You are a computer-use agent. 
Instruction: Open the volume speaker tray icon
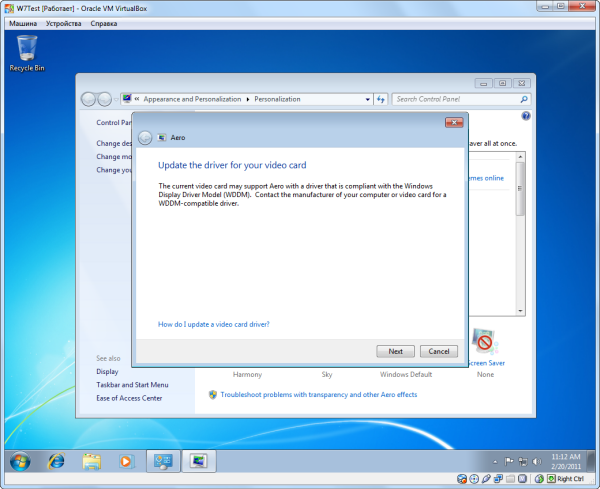tap(537, 461)
